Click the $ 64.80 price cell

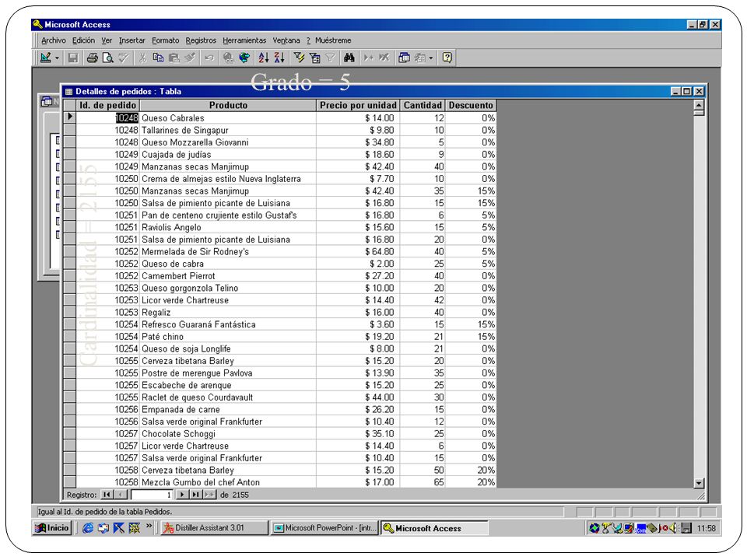pyautogui.click(x=358, y=251)
